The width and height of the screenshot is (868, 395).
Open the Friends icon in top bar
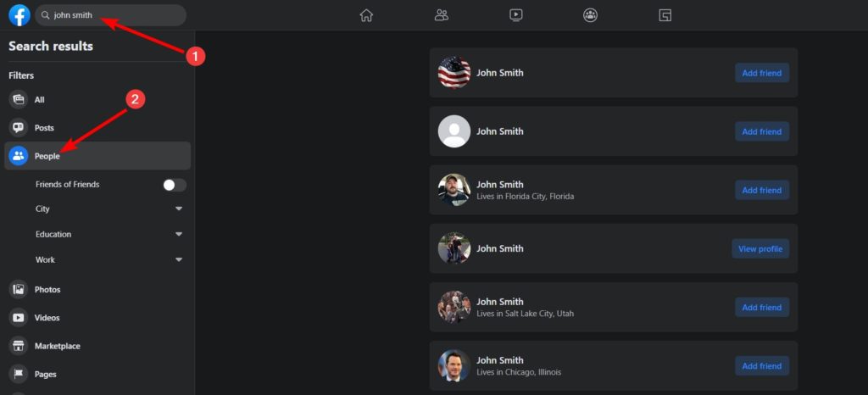pyautogui.click(x=441, y=15)
